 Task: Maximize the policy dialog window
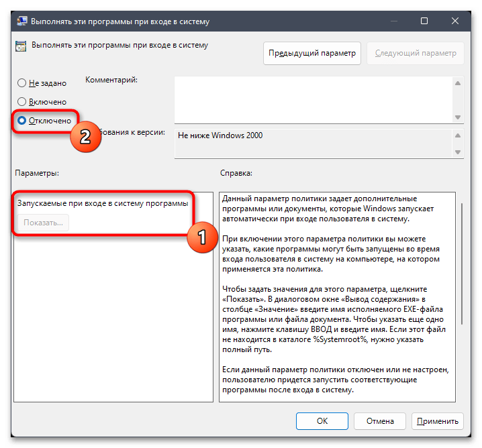[x=424, y=21]
